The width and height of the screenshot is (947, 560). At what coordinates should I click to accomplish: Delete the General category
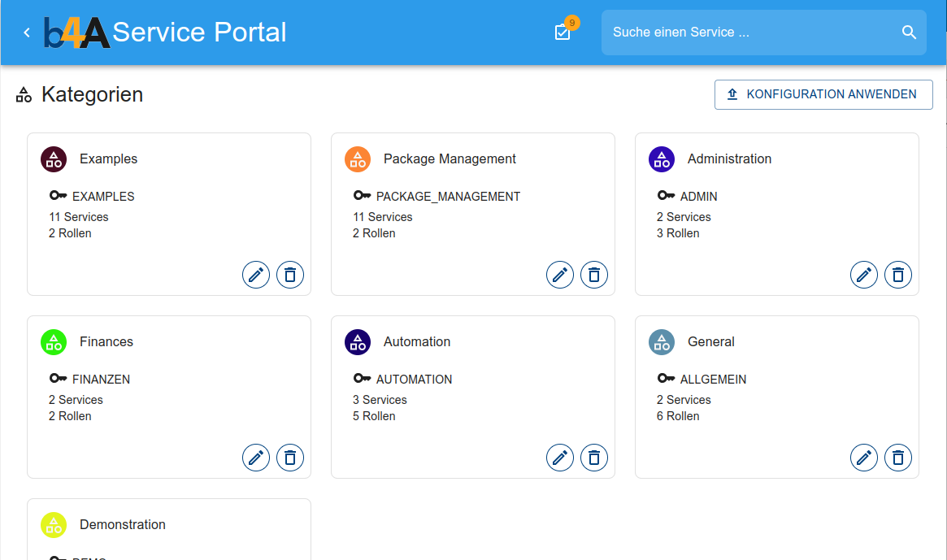pos(898,458)
